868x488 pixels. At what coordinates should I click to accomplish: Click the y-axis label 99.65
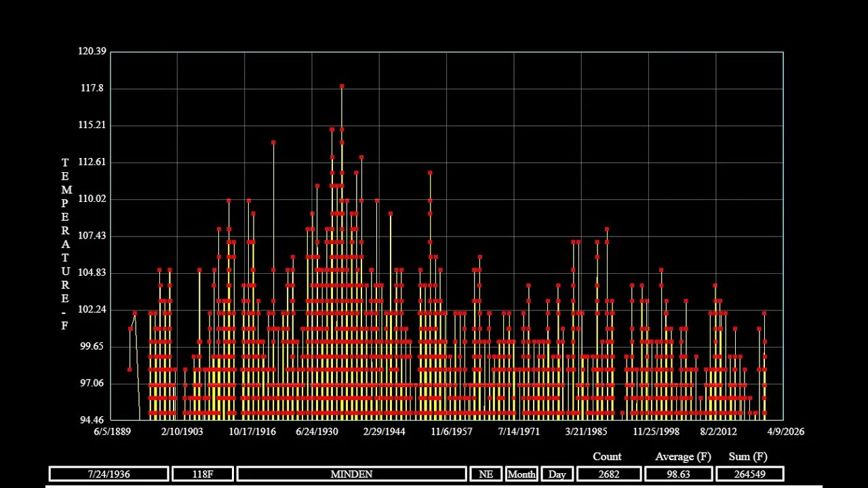pyautogui.click(x=92, y=346)
